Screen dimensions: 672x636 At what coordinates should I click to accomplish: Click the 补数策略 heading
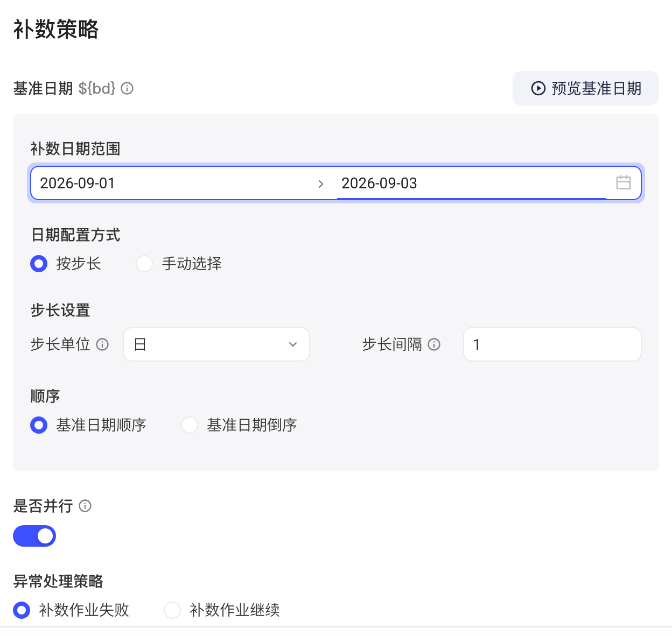(x=56, y=29)
